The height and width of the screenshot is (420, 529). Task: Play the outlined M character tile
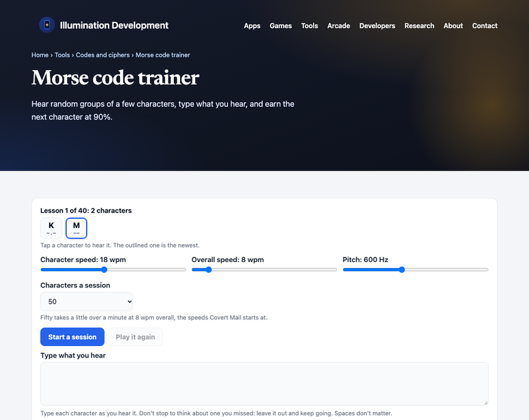pyautogui.click(x=76, y=228)
